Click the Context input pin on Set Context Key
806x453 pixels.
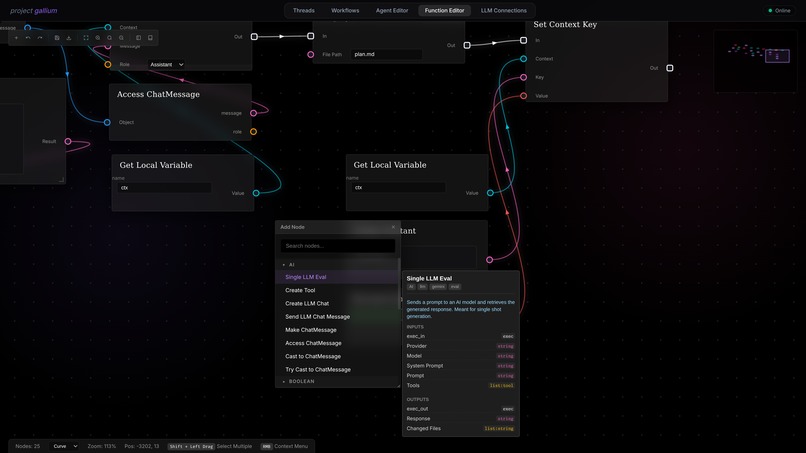[523, 59]
